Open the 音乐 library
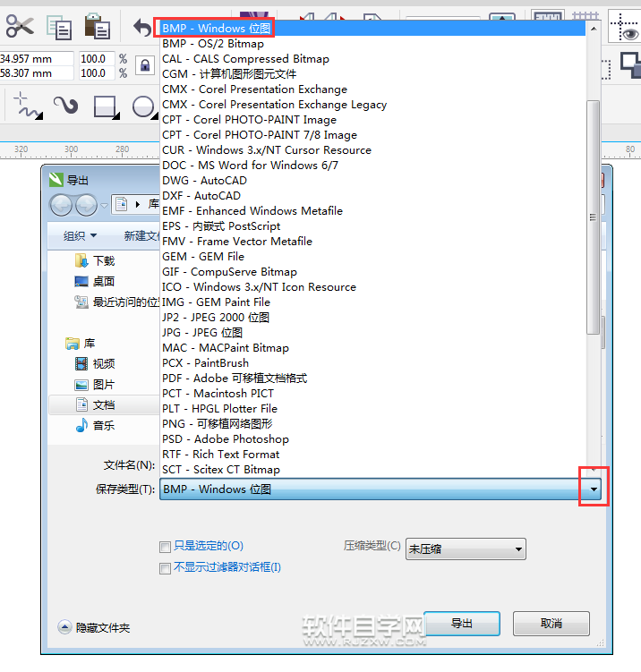641x672 pixels. [95, 426]
